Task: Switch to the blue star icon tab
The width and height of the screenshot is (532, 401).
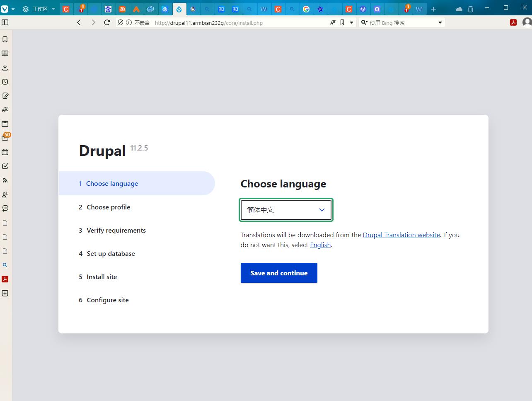Action: point(320,9)
